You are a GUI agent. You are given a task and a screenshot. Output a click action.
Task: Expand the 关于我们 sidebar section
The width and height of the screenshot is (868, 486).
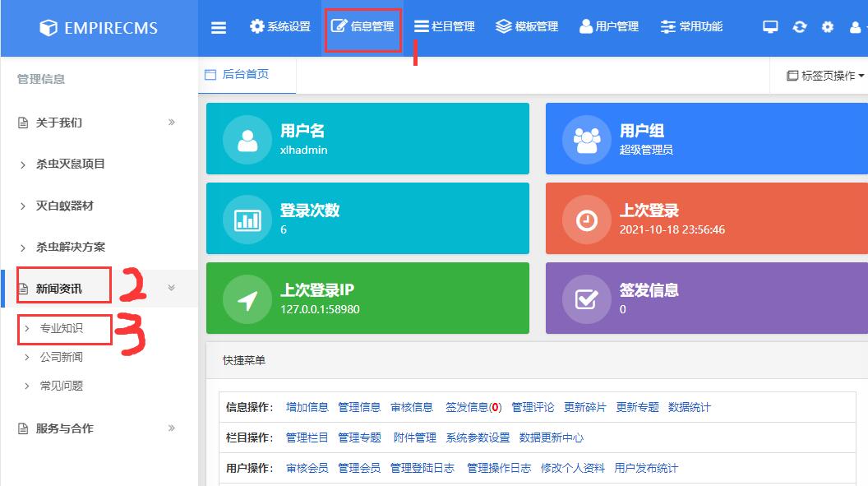click(x=173, y=122)
